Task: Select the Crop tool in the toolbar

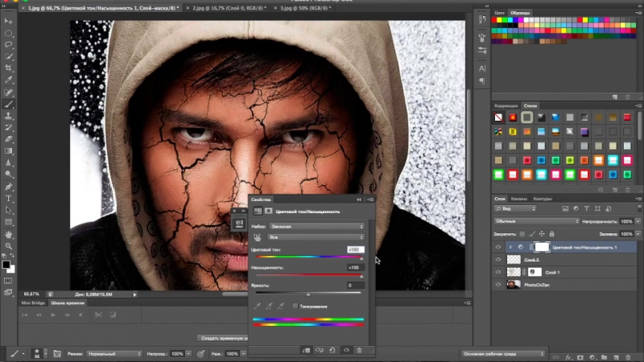Action: 9,69
